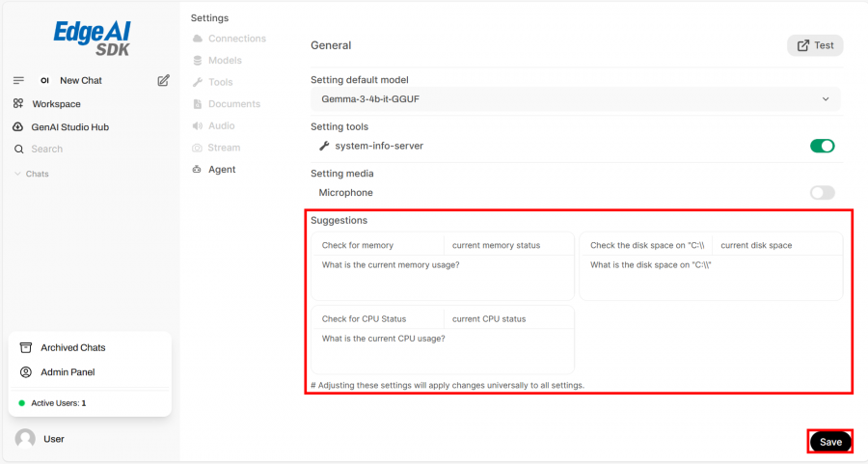The image size is (868, 464).
Task: Click the Test button
Action: [815, 45]
